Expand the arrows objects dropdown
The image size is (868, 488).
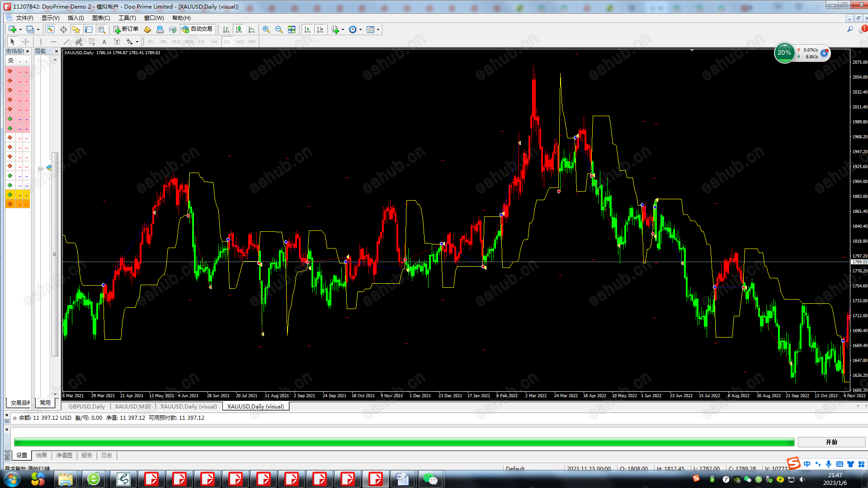(x=137, y=42)
